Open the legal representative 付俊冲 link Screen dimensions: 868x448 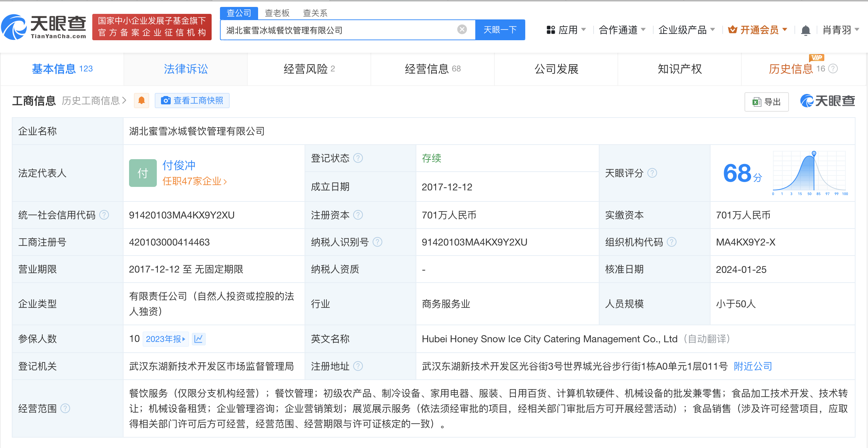point(179,165)
